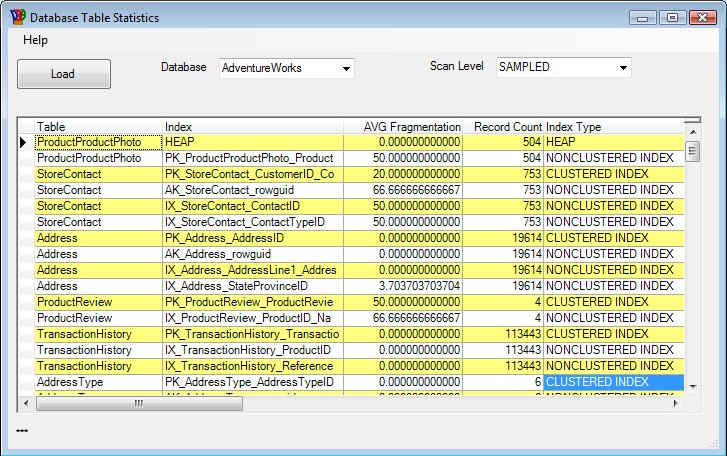Select IX_StoreContact_ContactID cell
The width and height of the screenshot is (727, 456).
coord(253,206)
